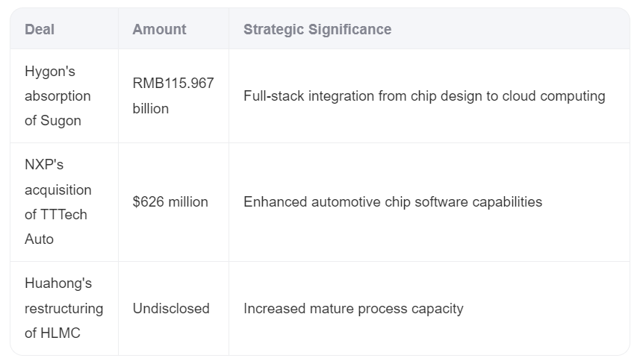Click 'Increased mature process capacity' text
This screenshot has width=643, height=364.
[353, 308]
